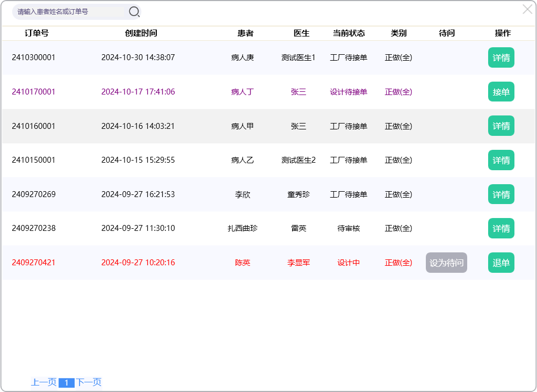Open 详情 for order 2410150001
The width and height of the screenshot is (537, 392).
point(500,160)
